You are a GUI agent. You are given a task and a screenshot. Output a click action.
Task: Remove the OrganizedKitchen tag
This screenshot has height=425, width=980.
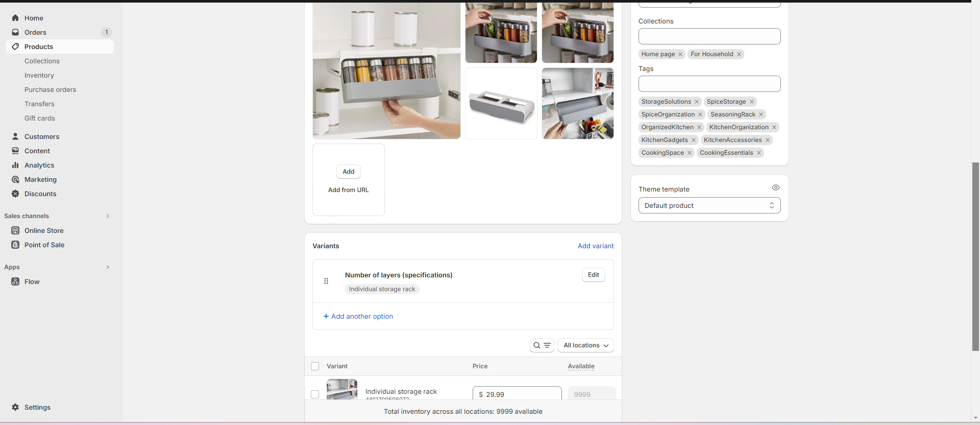coord(699,127)
